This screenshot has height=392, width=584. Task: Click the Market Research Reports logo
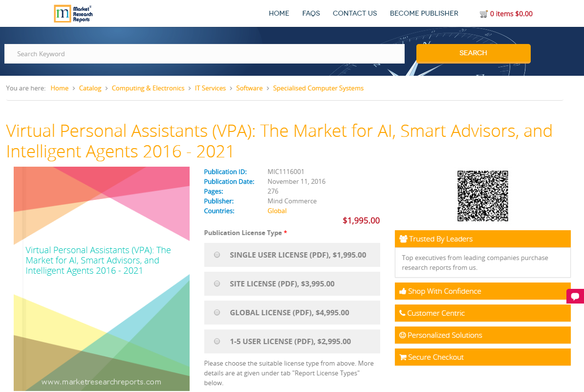[73, 13]
